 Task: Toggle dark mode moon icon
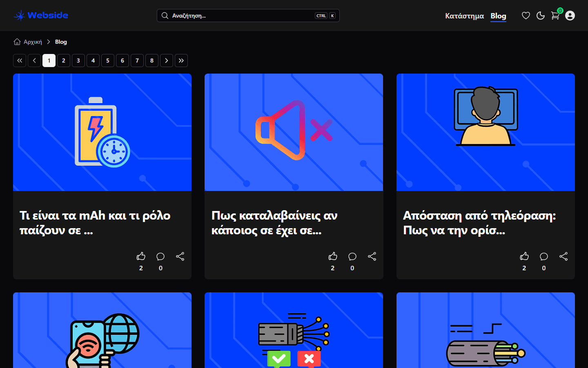(x=541, y=16)
